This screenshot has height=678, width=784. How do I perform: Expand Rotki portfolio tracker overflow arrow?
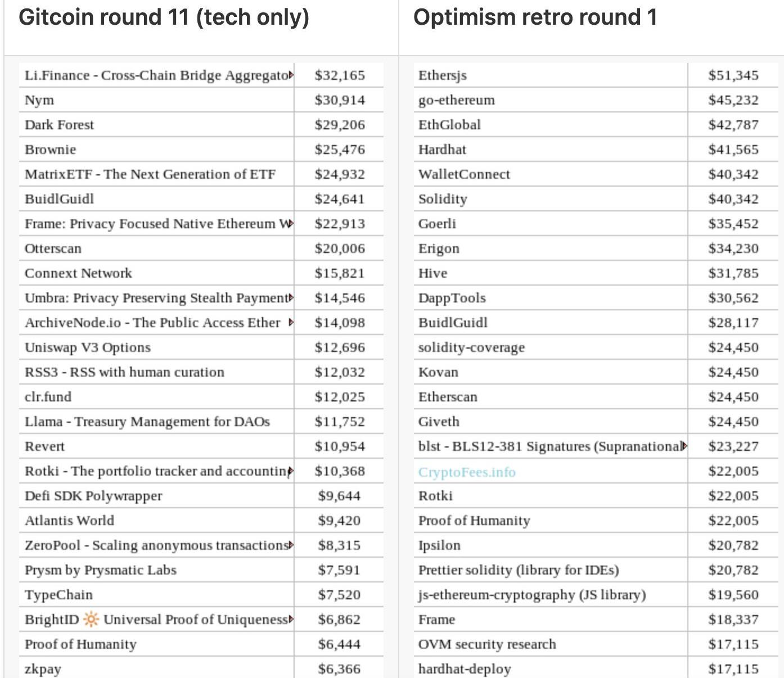(291, 471)
